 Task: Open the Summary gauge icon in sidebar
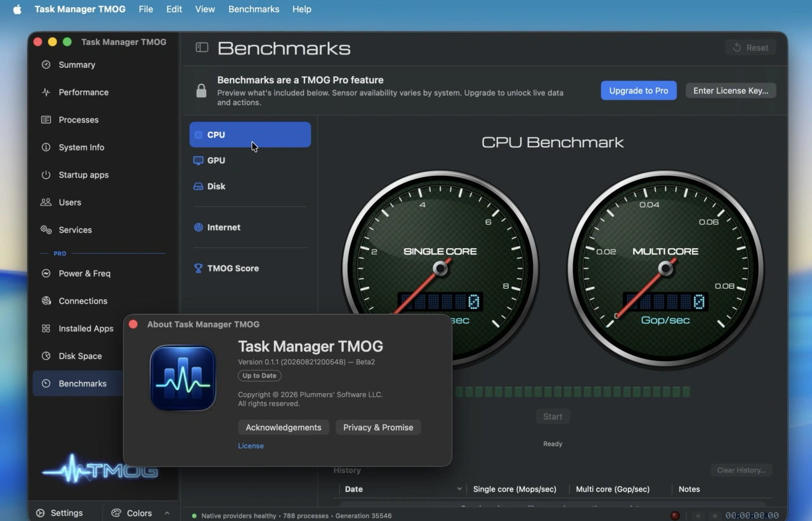(46, 65)
